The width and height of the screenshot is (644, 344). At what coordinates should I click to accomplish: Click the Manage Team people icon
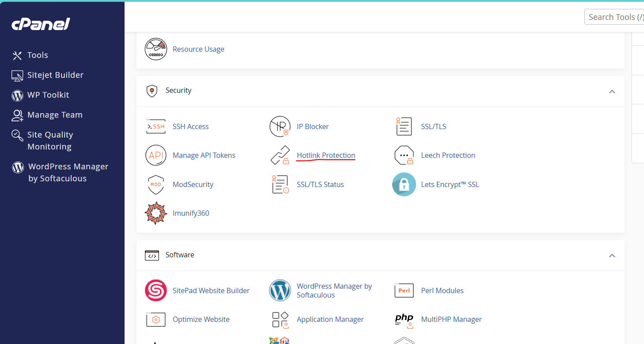point(17,115)
